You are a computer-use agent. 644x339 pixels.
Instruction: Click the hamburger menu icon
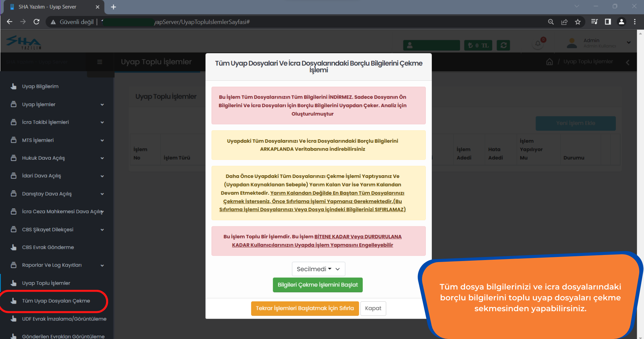tap(100, 62)
